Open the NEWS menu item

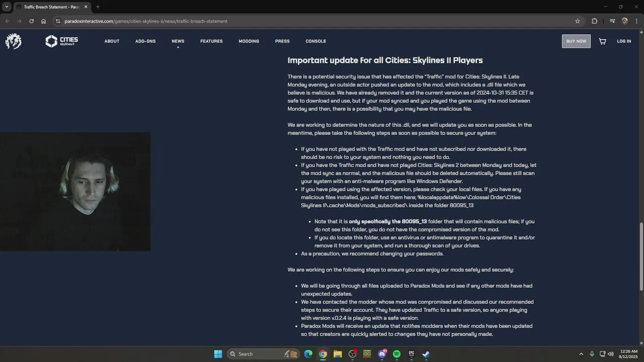click(178, 41)
